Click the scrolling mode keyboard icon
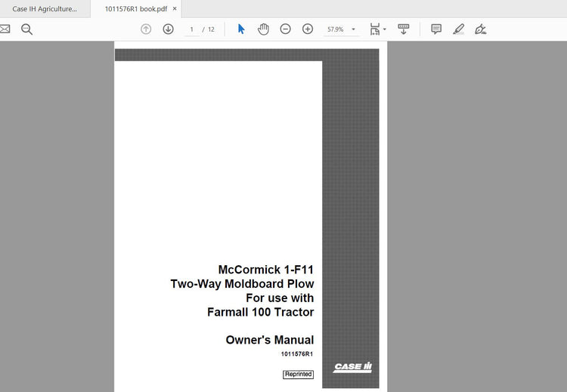567x392 pixels. click(404, 29)
